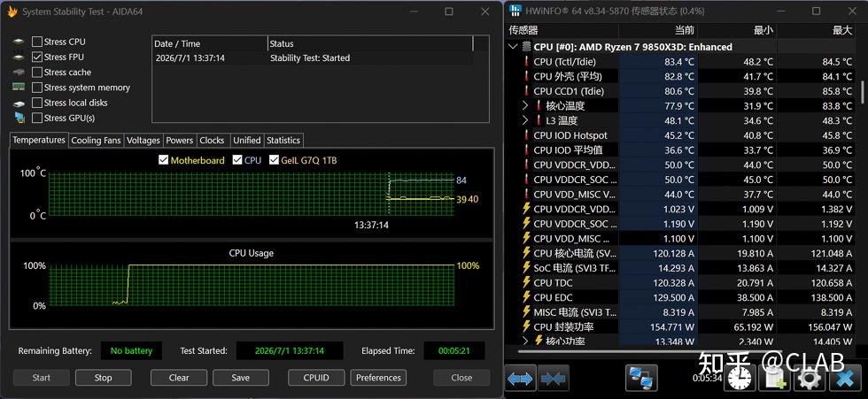868x399 pixels.
Task: Click the drive icon beside Stress local disks
Action: pos(19,103)
